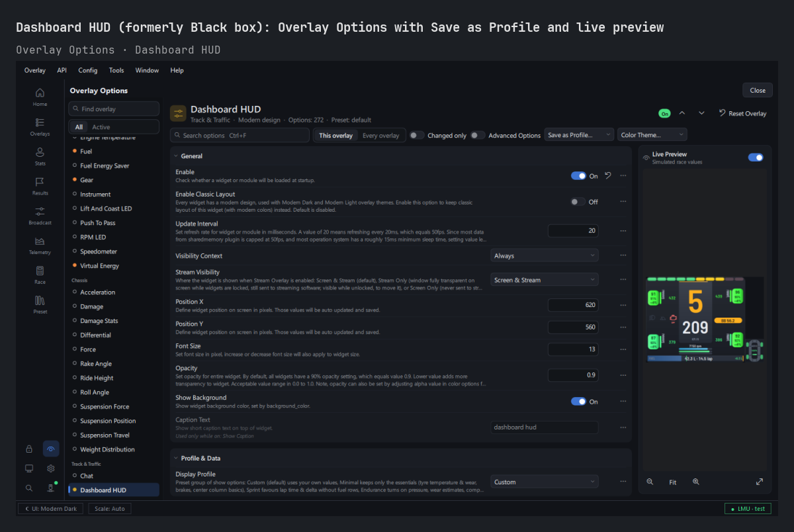The image size is (794, 532).
Task: Expand live preview to fullscreen
Action: 759,482
